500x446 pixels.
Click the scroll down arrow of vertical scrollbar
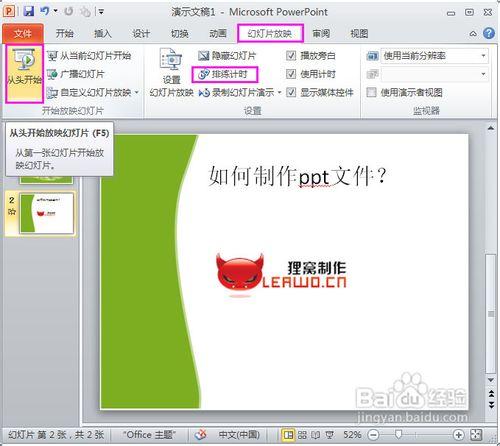491,380
